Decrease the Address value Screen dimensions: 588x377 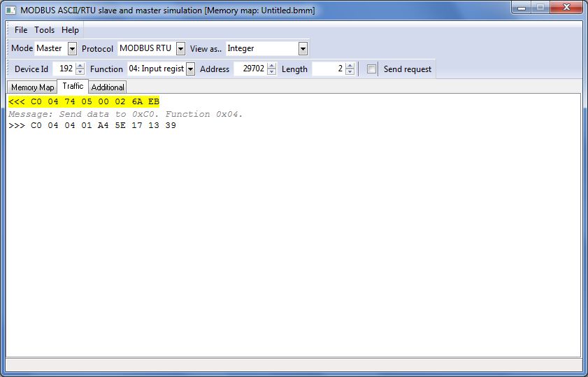272,72
